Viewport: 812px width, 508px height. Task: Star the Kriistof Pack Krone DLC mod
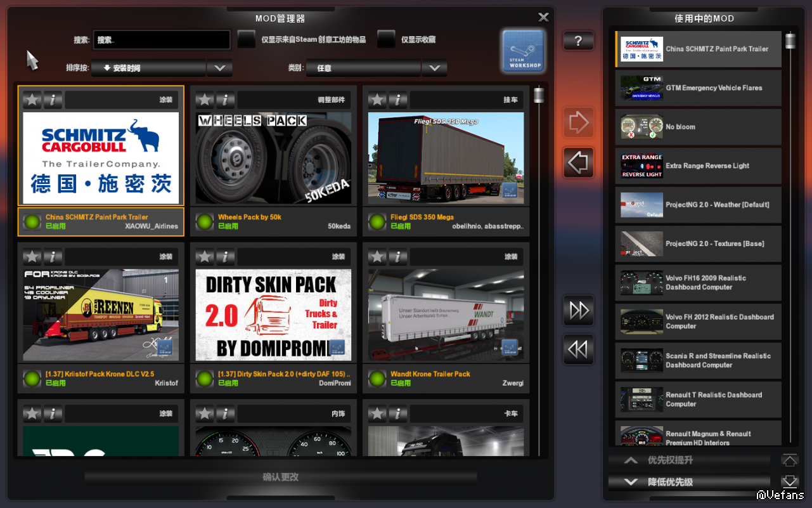click(32, 257)
